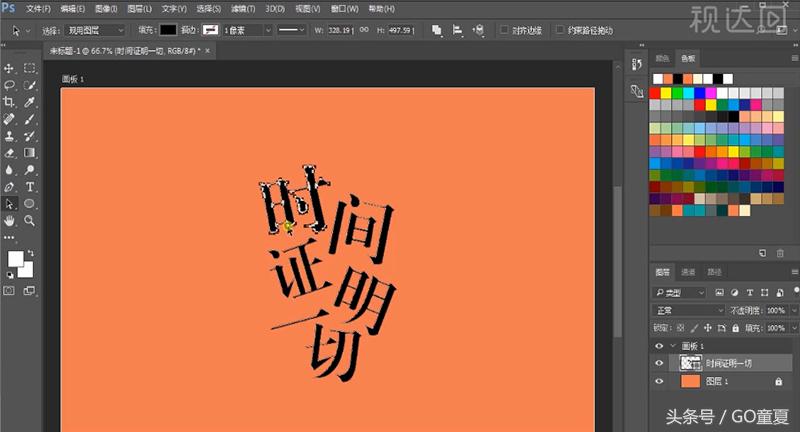Select the Lasso tool

10,85
